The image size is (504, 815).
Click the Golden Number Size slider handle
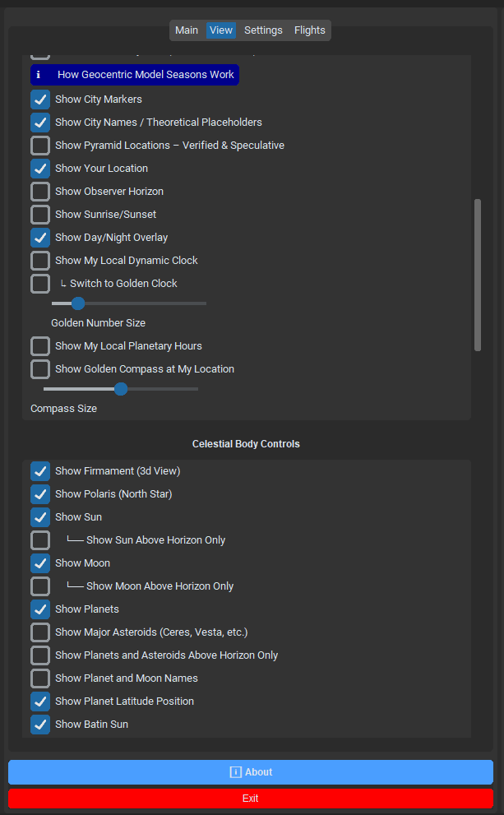(x=78, y=303)
